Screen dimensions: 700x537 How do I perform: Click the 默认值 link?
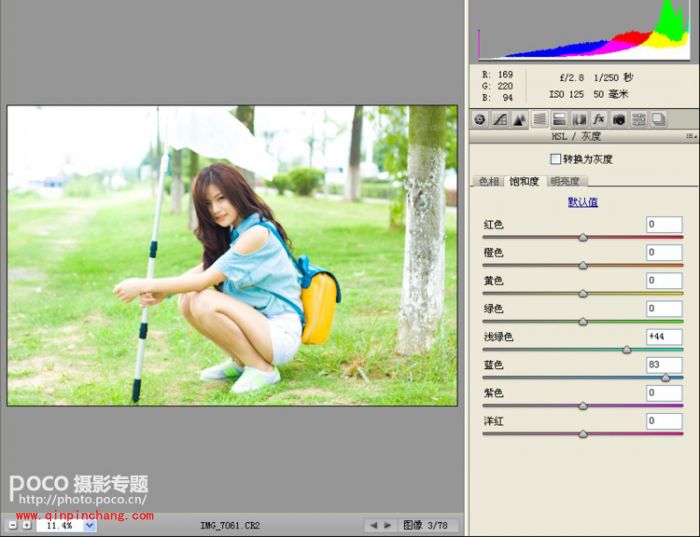pyautogui.click(x=582, y=202)
